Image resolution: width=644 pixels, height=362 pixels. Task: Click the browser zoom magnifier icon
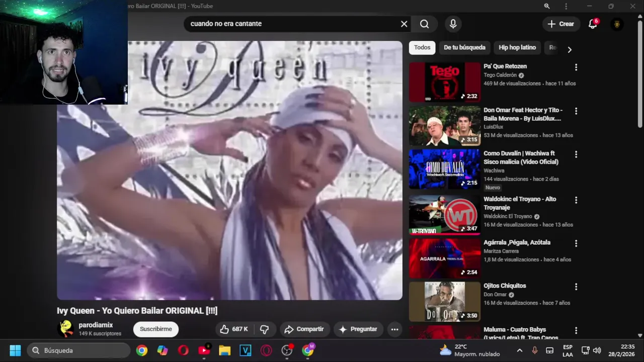tap(547, 6)
